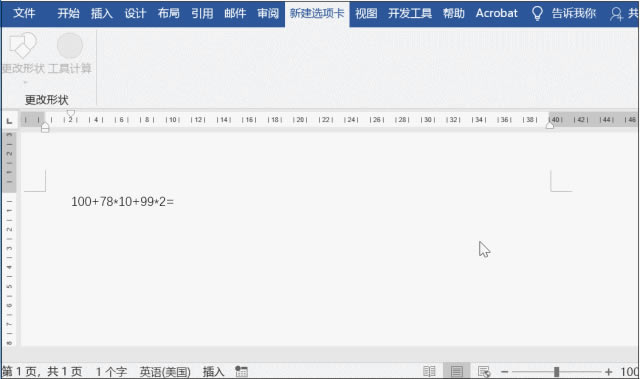Viewport: 640px width, 379px height.
Task: Switch to Web Layout view icon
Action: [x=484, y=371]
